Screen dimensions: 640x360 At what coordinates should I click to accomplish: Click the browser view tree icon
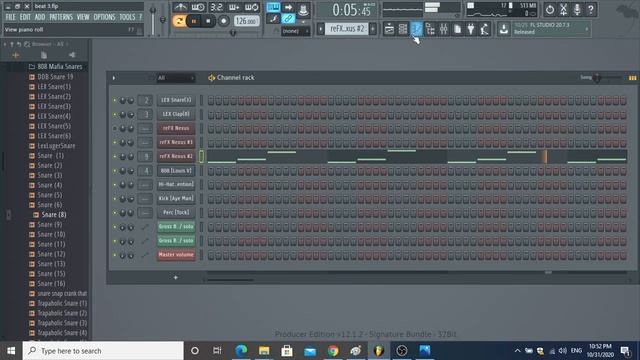(430, 29)
